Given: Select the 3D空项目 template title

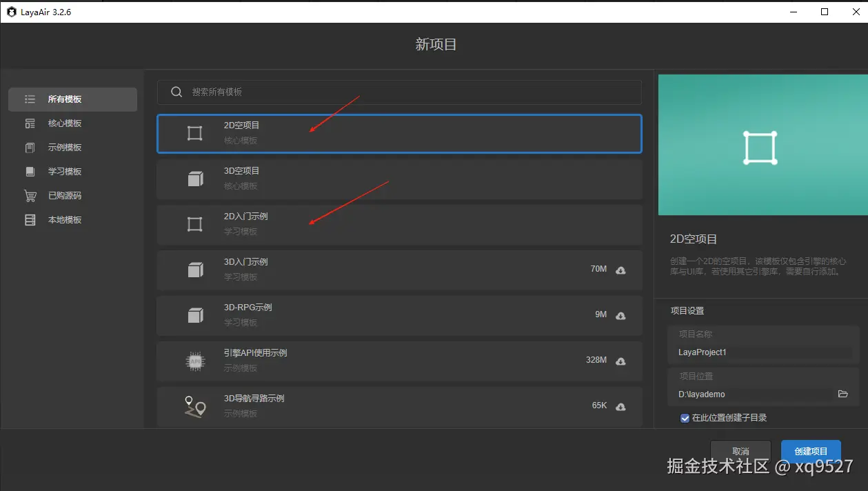Looking at the screenshot, I should (241, 171).
